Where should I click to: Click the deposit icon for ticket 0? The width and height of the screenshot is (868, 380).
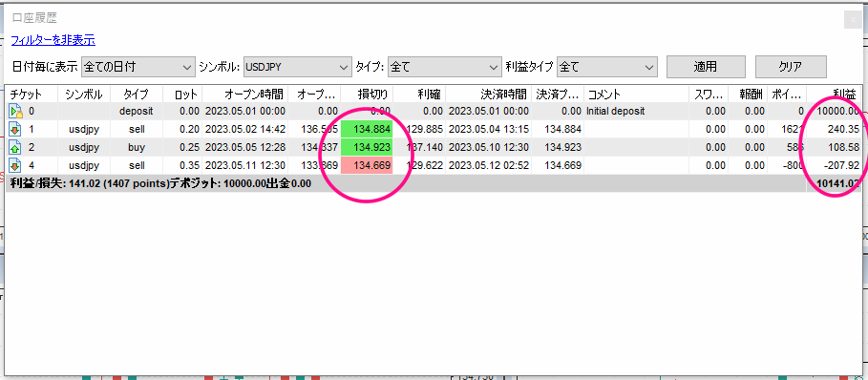coord(15,112)
